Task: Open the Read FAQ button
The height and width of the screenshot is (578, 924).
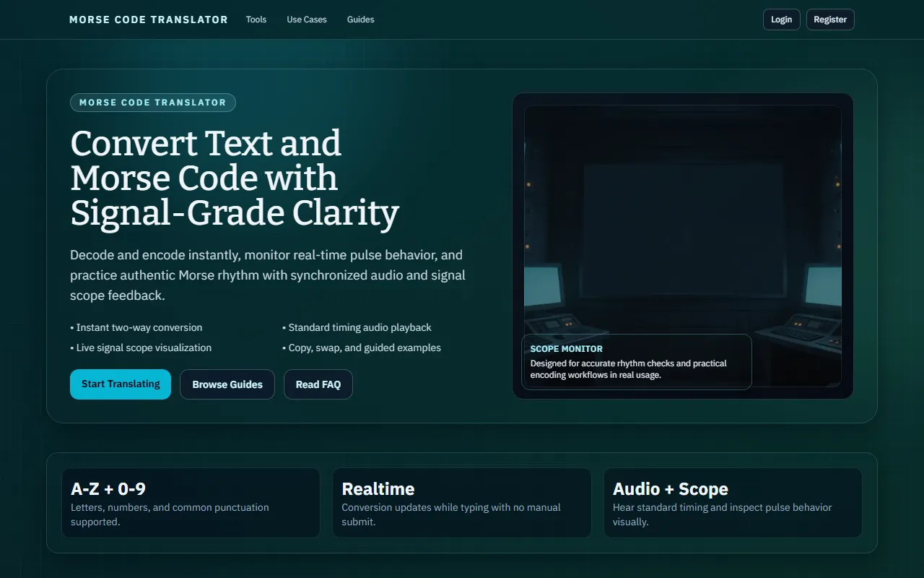Action: [x=318, y=384]
